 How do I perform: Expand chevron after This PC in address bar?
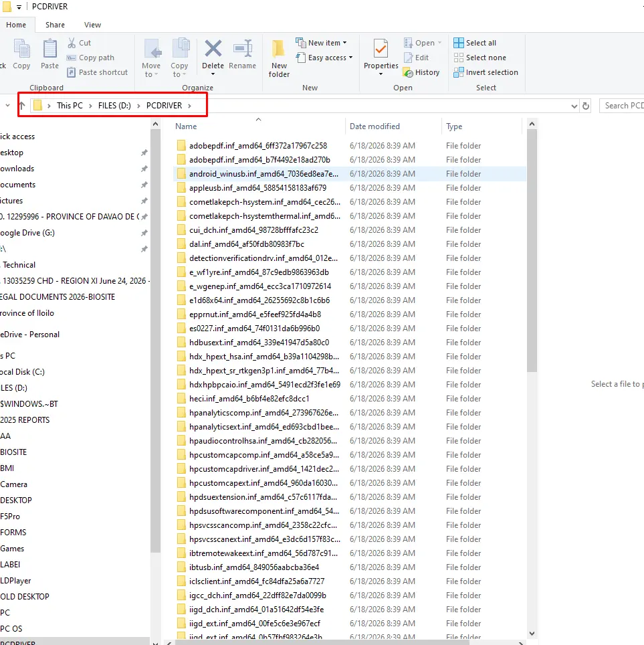pyautogui.click(x=90, y=106)
